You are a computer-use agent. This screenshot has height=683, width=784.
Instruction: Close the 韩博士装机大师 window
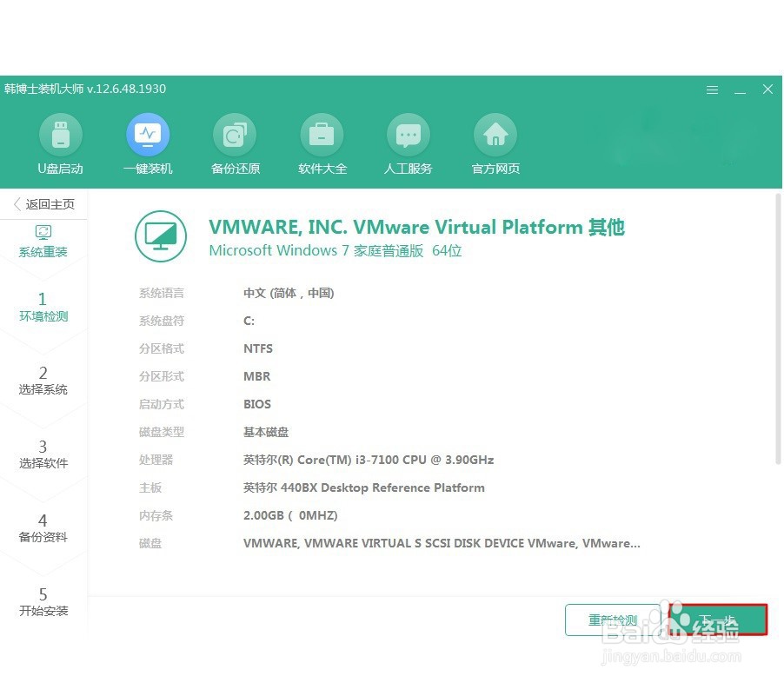click(767, 90)
